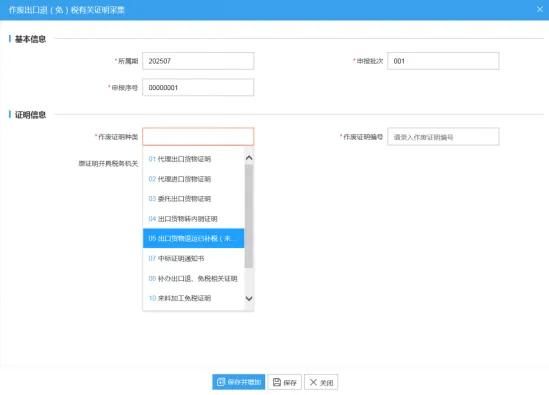Close the dialog with the X icon
This screenshot has height=395, width=549.
pos(540,9)
